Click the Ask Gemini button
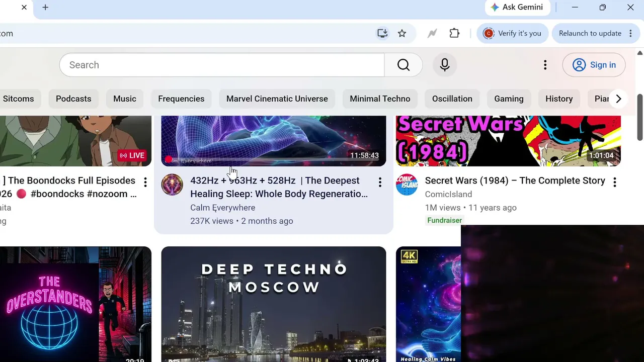This screenshot has width=644, height=362. tap(517, 7)
